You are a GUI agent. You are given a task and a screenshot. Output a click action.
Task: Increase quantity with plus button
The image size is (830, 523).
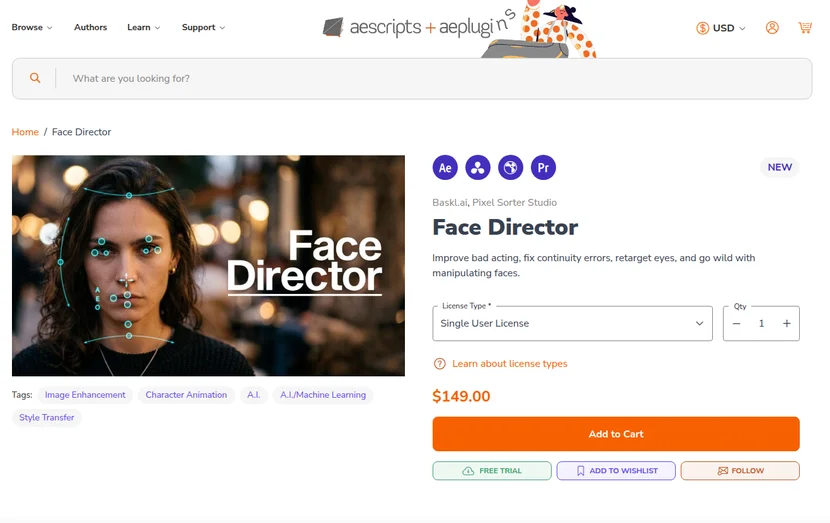tap(787, 323)
